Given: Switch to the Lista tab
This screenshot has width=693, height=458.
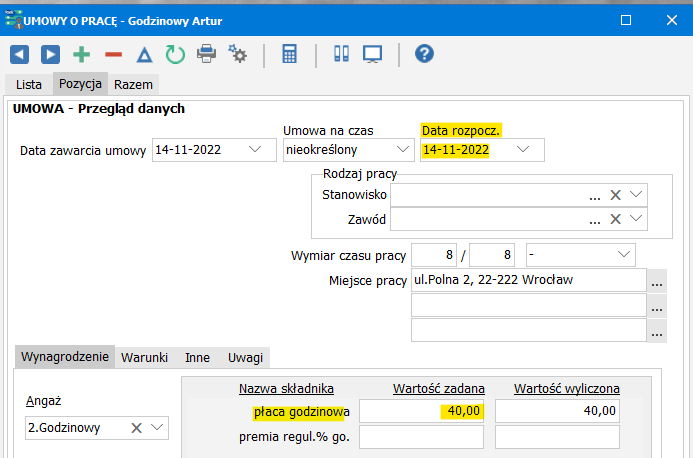Looking at the screenshot, I should click(x=29, y=84).
